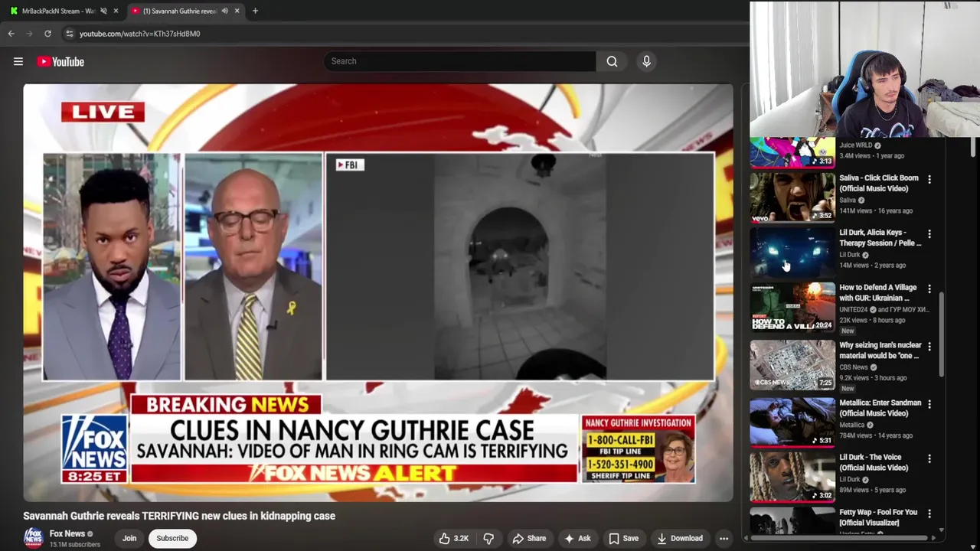The height and width of the screenshot is (551, 980).
Task: Open options menu for Fetty Wap Fool For You
Action: tap(929, 514)
